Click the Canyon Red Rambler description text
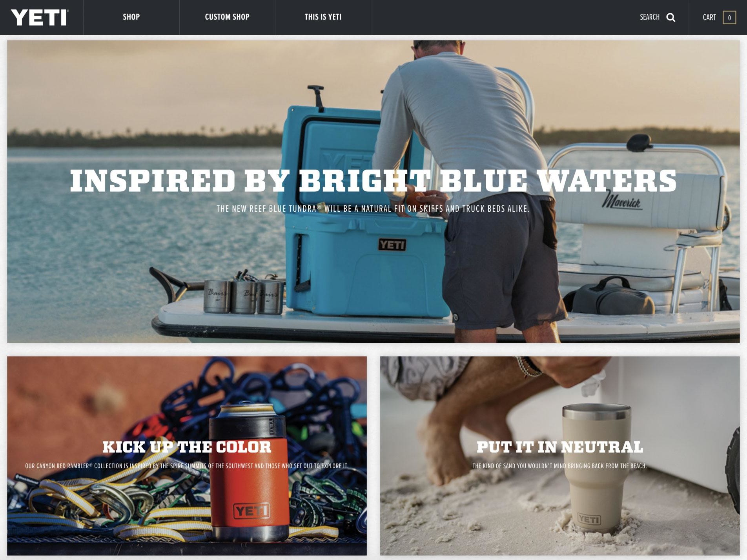This screenshot has width=747, height=560. [x=187, y=466]
